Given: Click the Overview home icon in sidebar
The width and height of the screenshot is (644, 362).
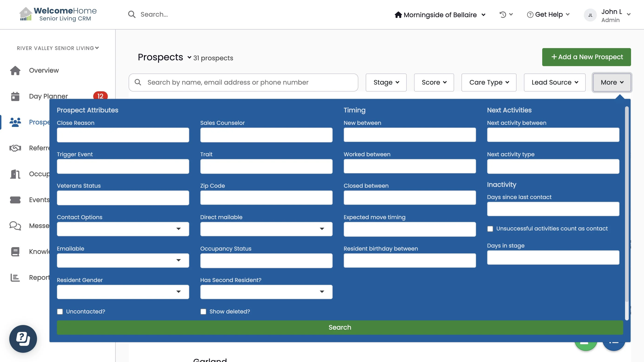Looking at the screenshot, I should click(x=15, y=71).
